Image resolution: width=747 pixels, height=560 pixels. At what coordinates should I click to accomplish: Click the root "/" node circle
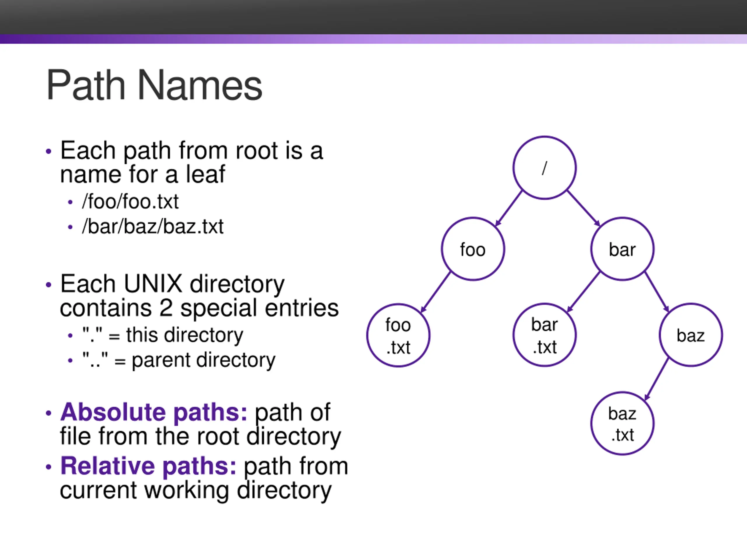coord(544,168)
